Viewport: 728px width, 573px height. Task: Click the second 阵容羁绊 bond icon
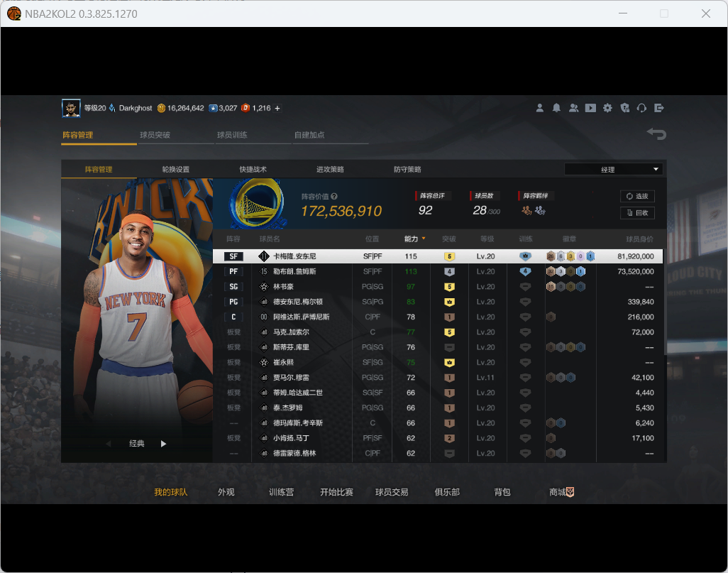[x=540, y=210]
